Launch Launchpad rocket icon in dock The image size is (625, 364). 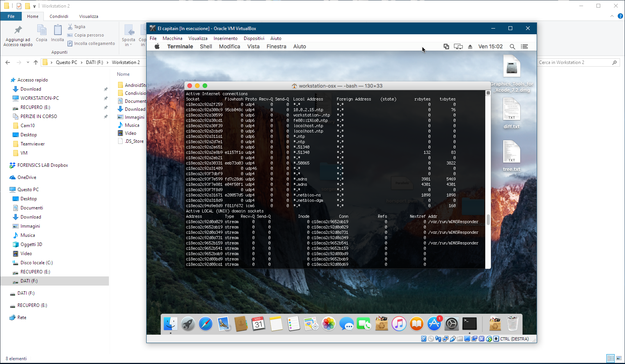pos(188,324)
